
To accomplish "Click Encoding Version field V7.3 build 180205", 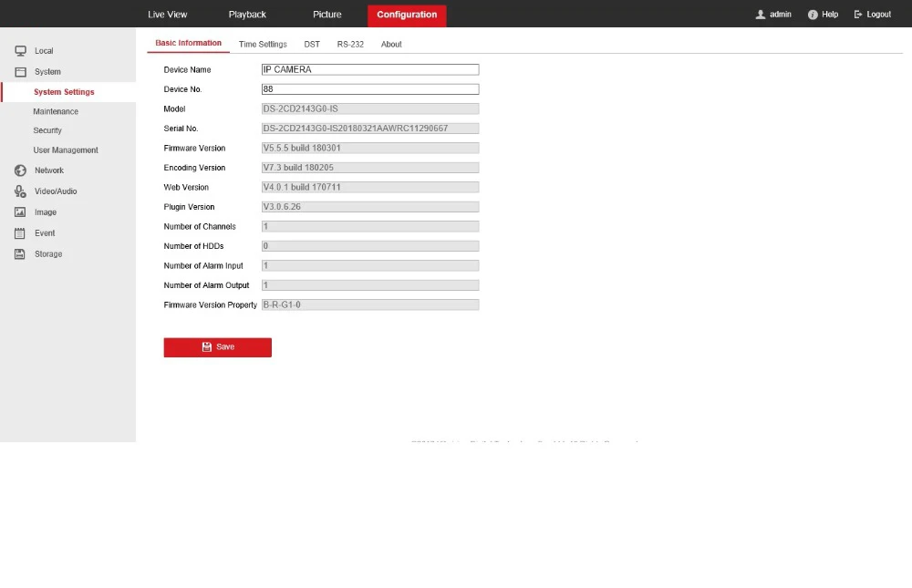I will (370, 168).
